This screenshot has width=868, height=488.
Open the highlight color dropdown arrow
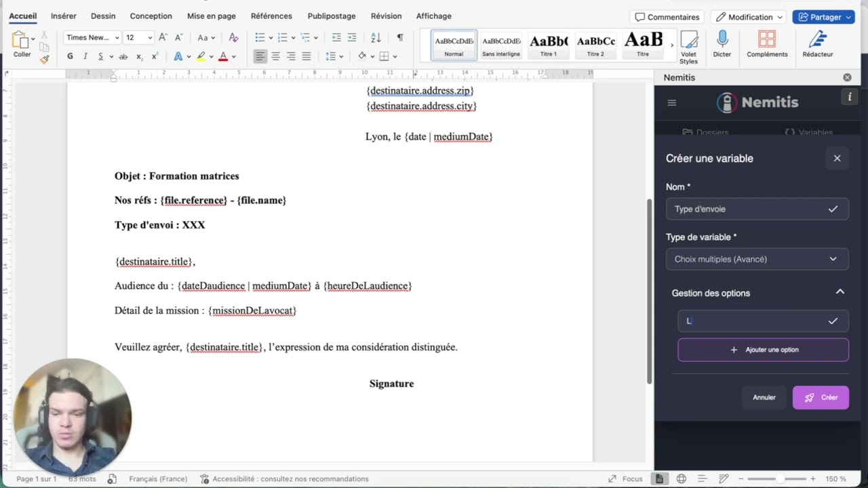pos(211,57)
